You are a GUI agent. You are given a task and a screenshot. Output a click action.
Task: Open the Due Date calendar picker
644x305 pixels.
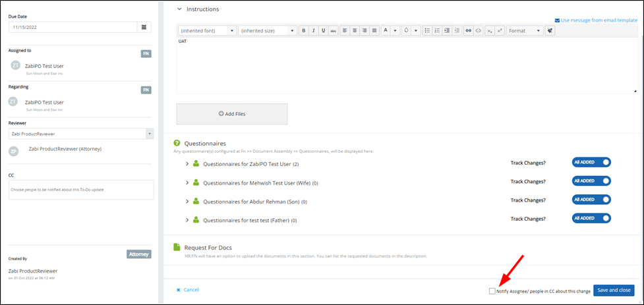[x=144, y=27]
